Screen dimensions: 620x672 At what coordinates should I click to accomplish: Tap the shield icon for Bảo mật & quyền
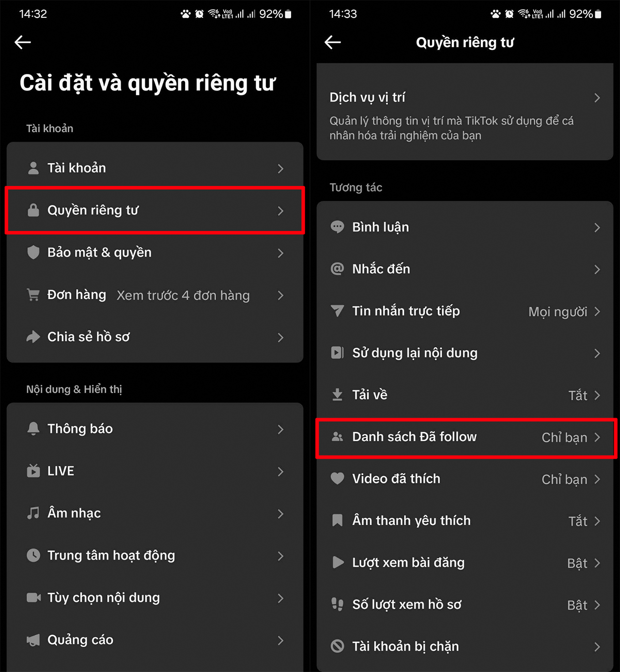(x=33, y=252)
